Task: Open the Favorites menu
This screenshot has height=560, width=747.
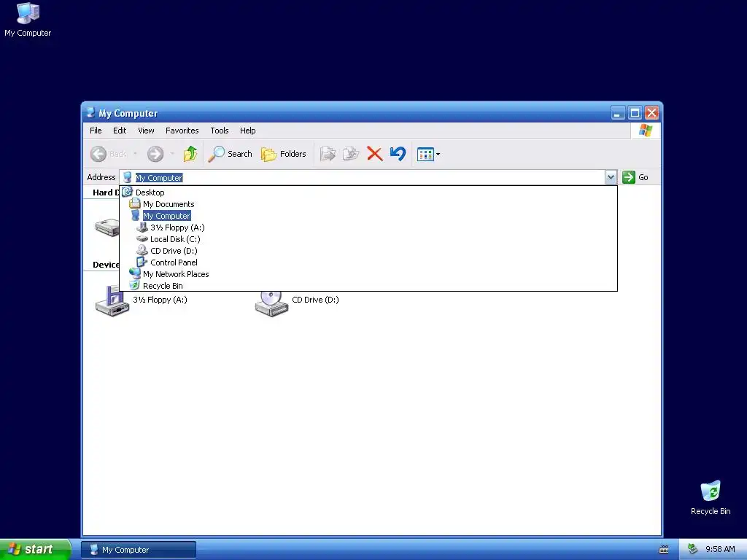Action: [x=182, y=131]
